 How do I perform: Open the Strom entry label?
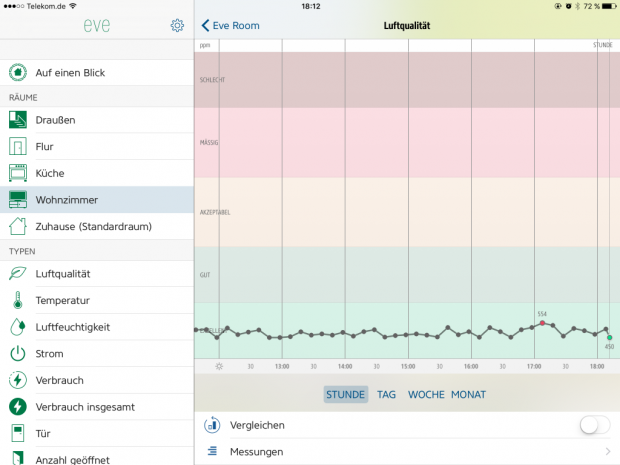tap(49, 353)
